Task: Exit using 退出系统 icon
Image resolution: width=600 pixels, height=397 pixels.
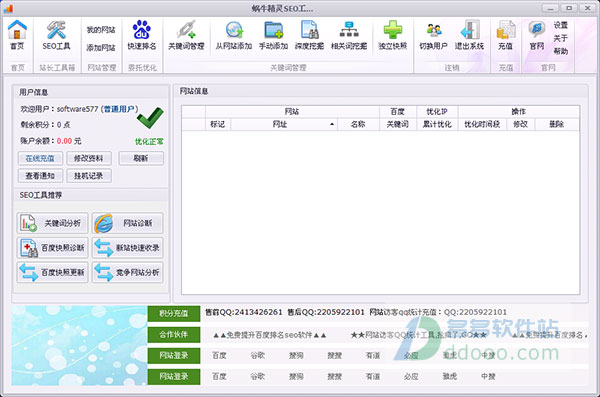Action: 470,35
